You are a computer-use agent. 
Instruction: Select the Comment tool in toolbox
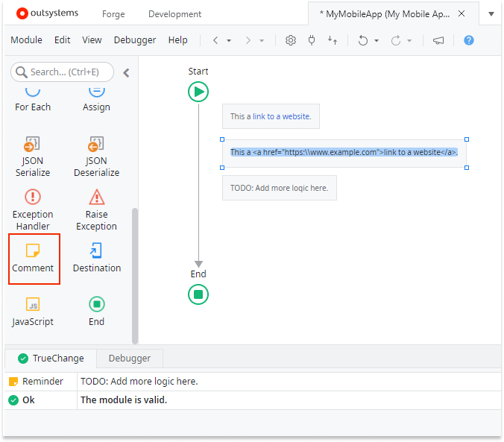coord(33,258)
